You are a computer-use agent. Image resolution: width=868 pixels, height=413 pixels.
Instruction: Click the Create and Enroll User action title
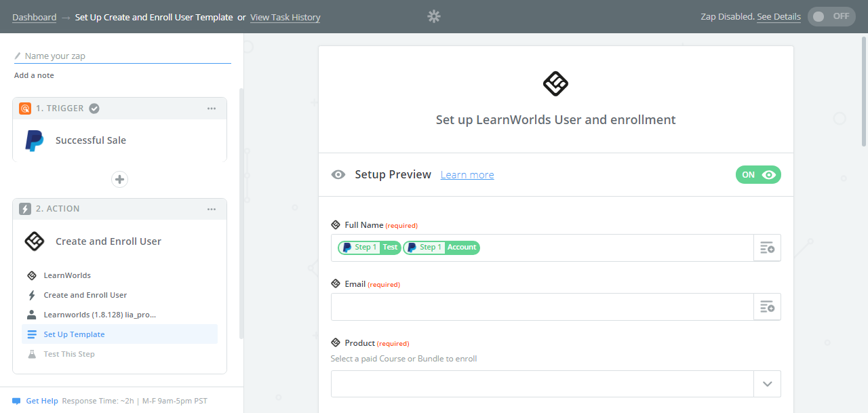108,241
